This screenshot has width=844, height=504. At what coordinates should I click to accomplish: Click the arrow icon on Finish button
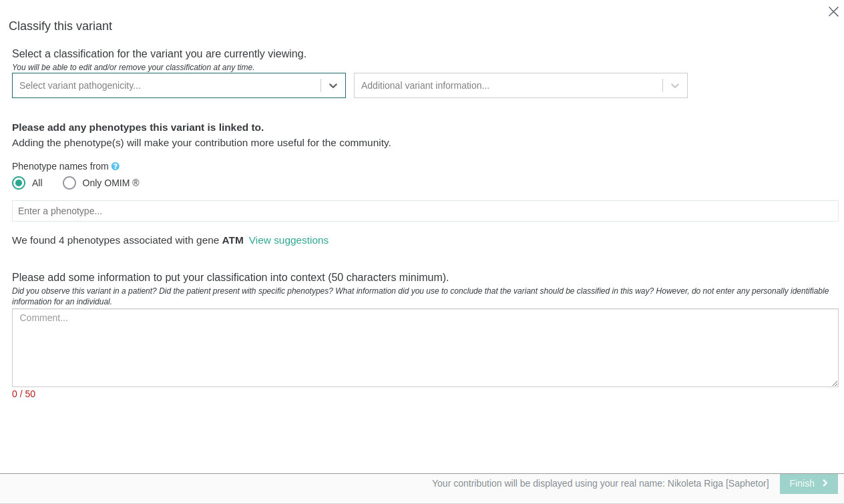pyautogui.click(x=825, y=483)
